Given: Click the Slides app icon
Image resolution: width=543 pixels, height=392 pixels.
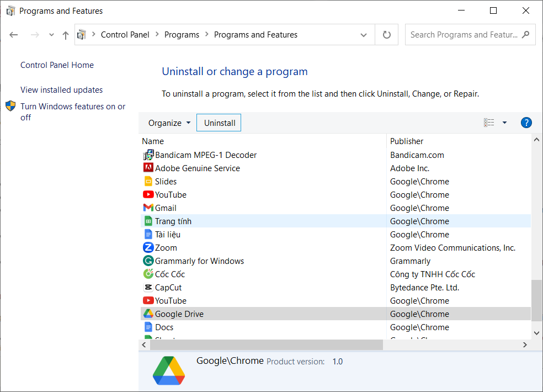Looking at the screenshot, I should tap(148, 181).
